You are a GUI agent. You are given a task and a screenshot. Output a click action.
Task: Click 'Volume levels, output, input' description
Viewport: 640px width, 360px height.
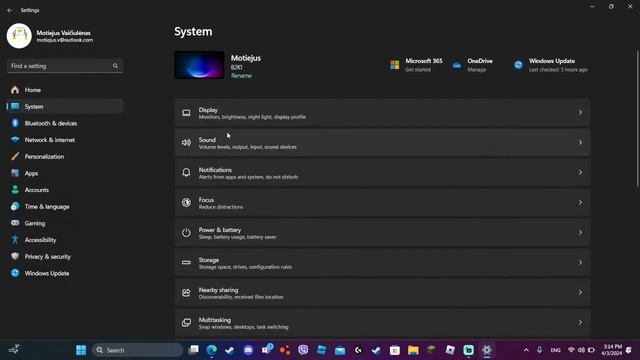click(x=248, y=147)
